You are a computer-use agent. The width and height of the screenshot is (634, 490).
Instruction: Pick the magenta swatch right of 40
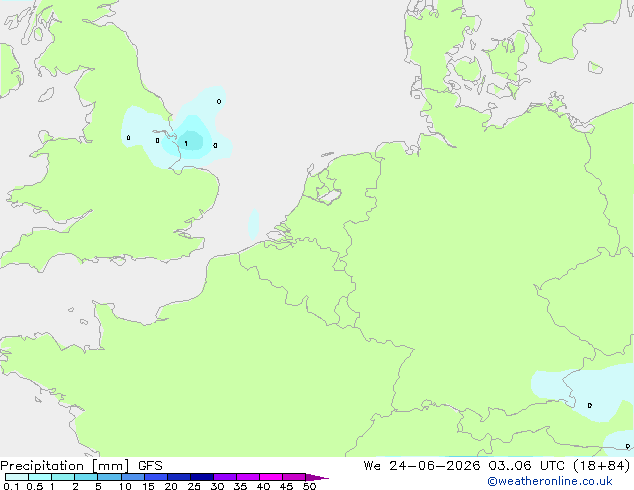click(271, 477)
